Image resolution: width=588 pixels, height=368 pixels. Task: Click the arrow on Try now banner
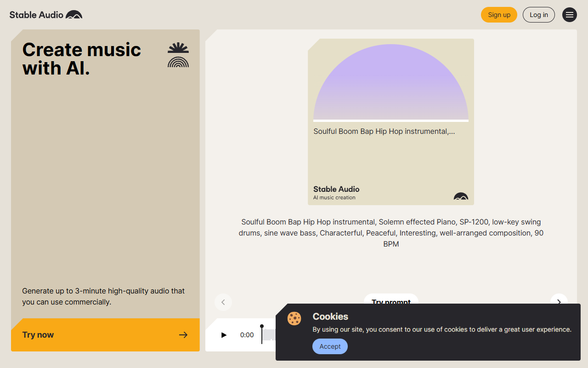click(183, 335)
